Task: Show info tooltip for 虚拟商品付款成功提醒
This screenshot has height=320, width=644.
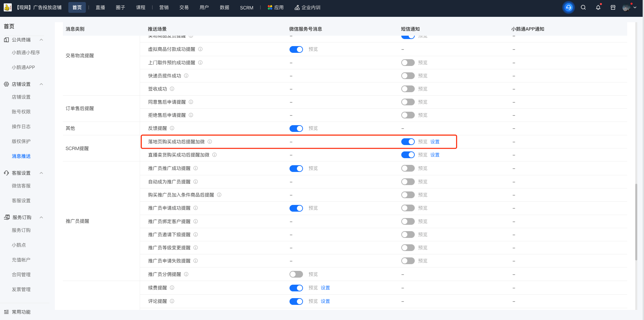Action: (200, 49)
